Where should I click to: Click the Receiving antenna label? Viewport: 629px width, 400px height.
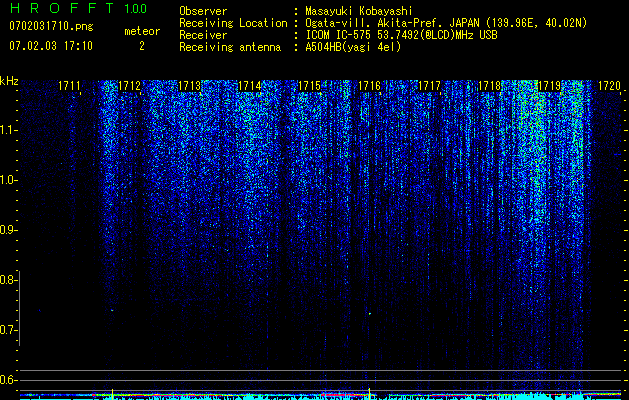point(230,47)
